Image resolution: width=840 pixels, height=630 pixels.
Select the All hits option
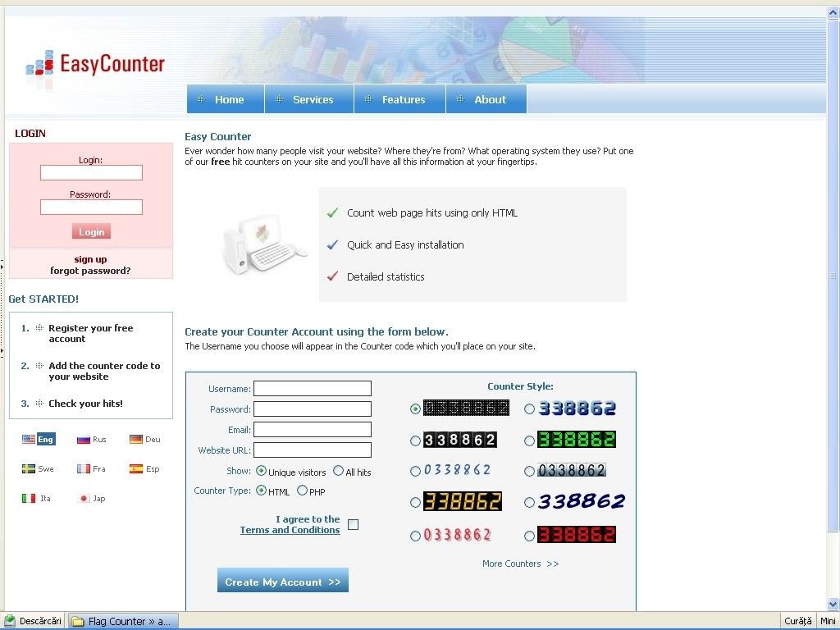[x=339, y=471]
